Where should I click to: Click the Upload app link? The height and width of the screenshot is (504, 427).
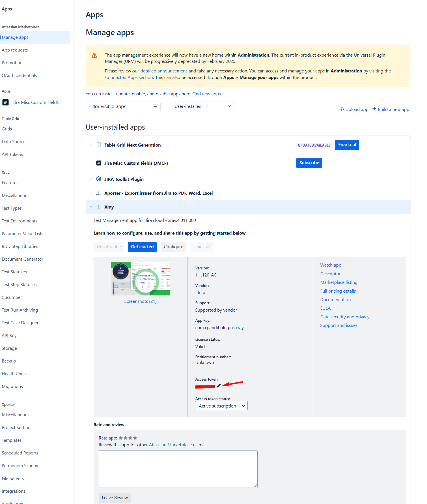(357, 109)
